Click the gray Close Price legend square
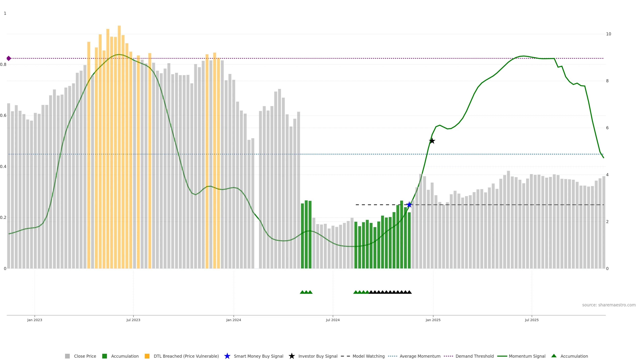 [67, 356]
